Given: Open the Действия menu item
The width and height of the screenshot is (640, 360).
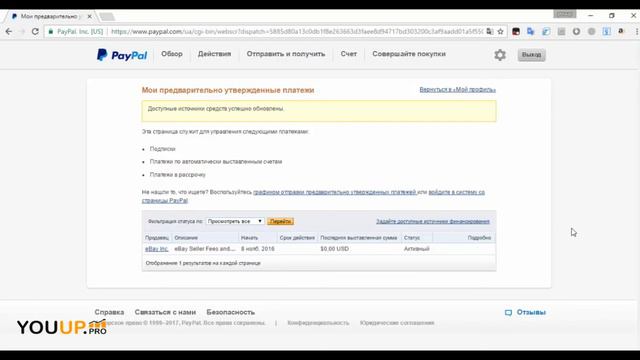Looking at the screenshot, I should coord(214,54).
